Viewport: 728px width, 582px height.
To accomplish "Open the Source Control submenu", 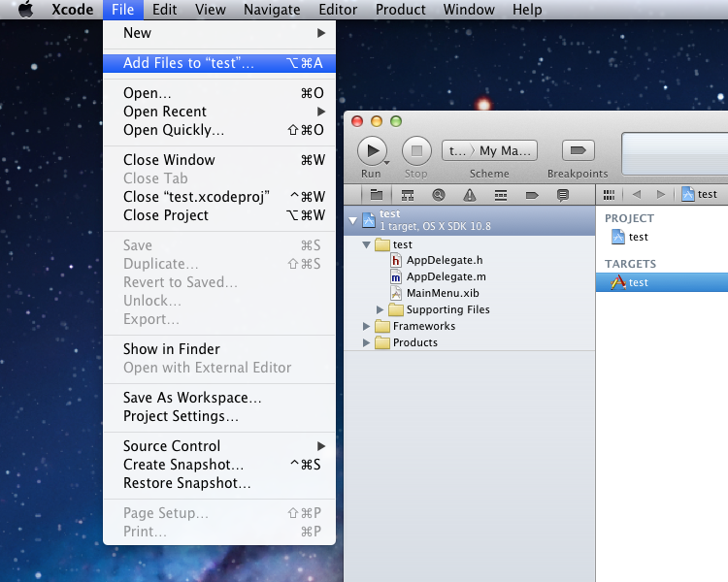I will click(219, 446).
